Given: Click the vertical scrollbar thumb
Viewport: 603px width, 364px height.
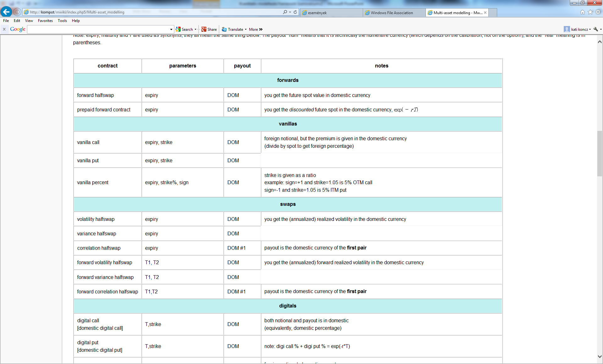Looking at the screenshot, I should pos(600,154).
